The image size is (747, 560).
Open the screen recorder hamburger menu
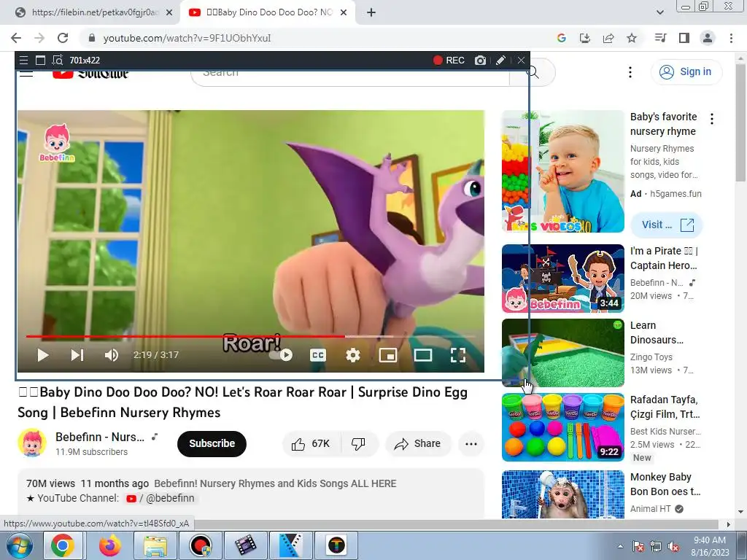[x=23, y=61]
